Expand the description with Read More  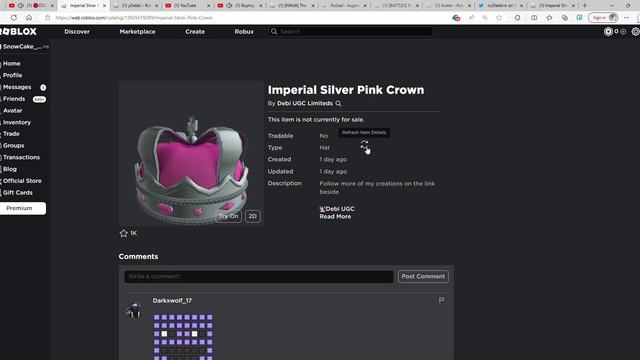(x=335, y=217)
